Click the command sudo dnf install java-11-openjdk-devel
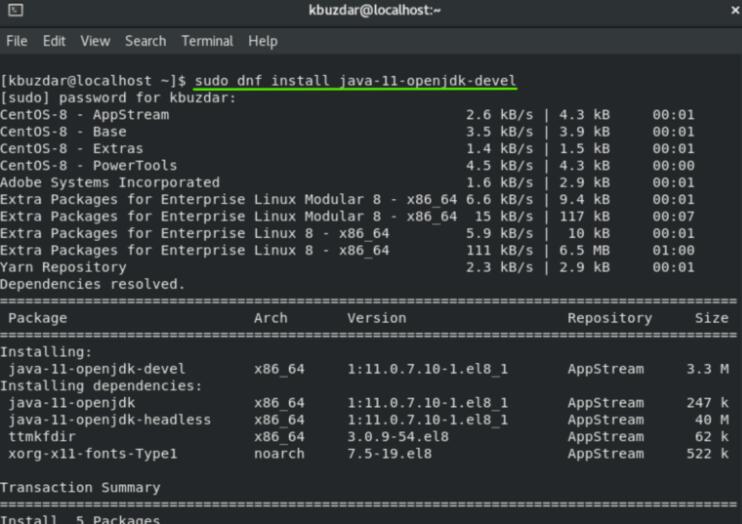The width and height of the screenshot is (742, 524). tap(355, 80)
